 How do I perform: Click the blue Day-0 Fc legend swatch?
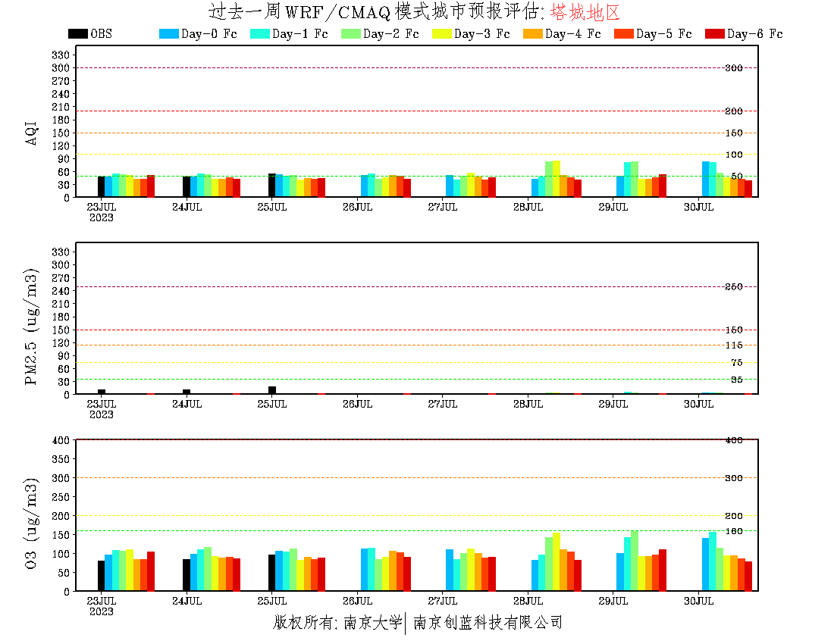pos(168,34)
